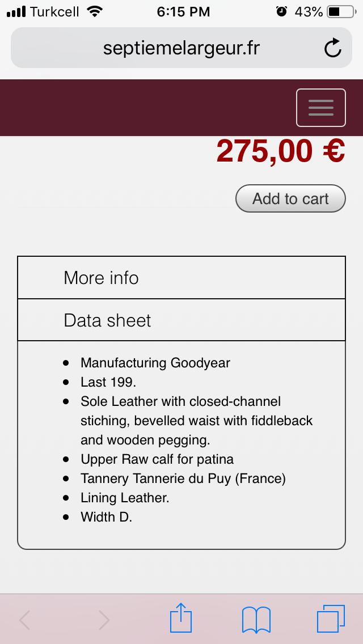Tap the 275,00 € price
363x644 pixels.
click(x=281, y=151)
